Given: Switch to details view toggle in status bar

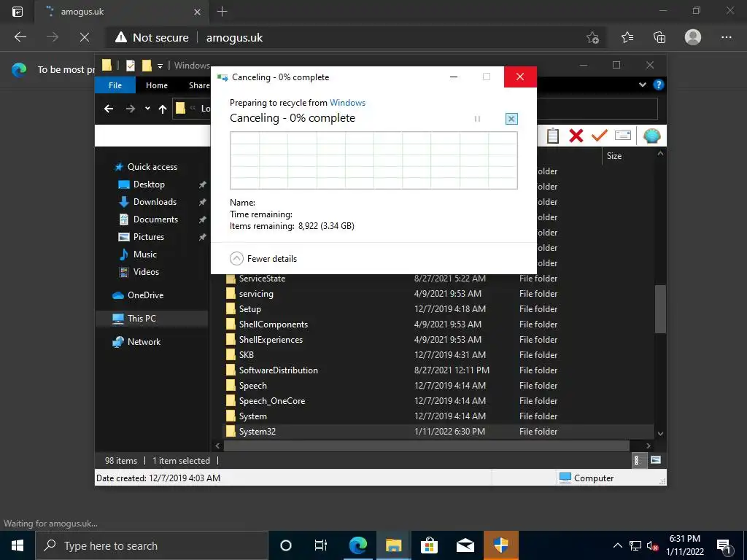Looking at the screenshot, I should [x=638, y=460].
